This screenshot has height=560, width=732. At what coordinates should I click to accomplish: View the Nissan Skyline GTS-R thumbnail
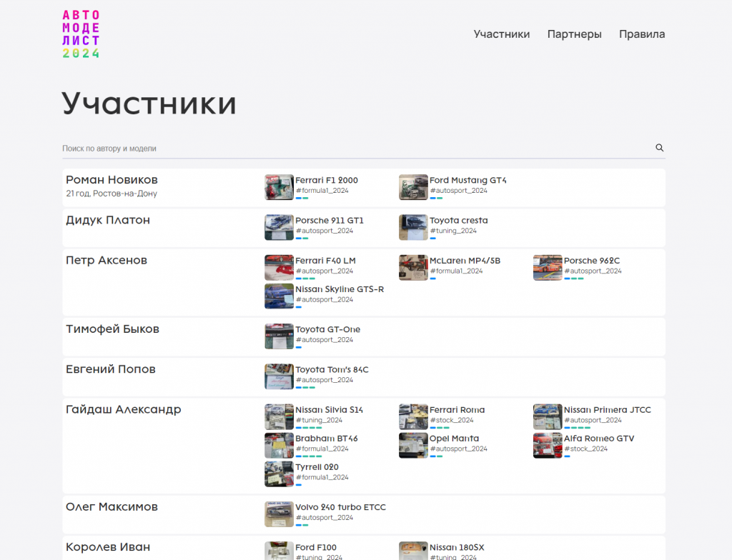(x=279, y=296)
